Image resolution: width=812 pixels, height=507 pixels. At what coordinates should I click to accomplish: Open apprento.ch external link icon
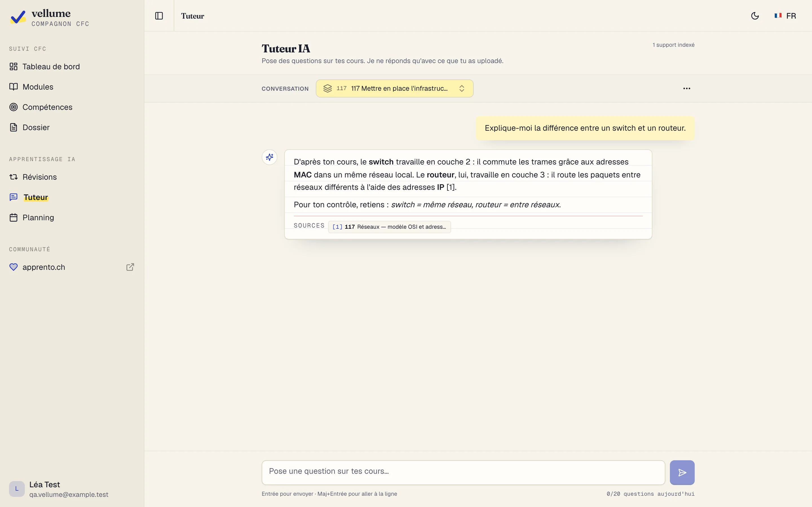(x=130, y=267)
